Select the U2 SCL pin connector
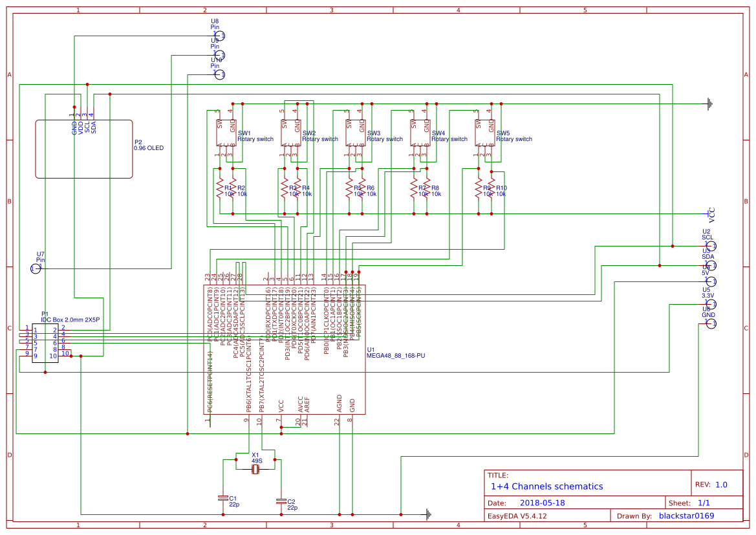This screenshot has width=756, height=535. point(710,245)
